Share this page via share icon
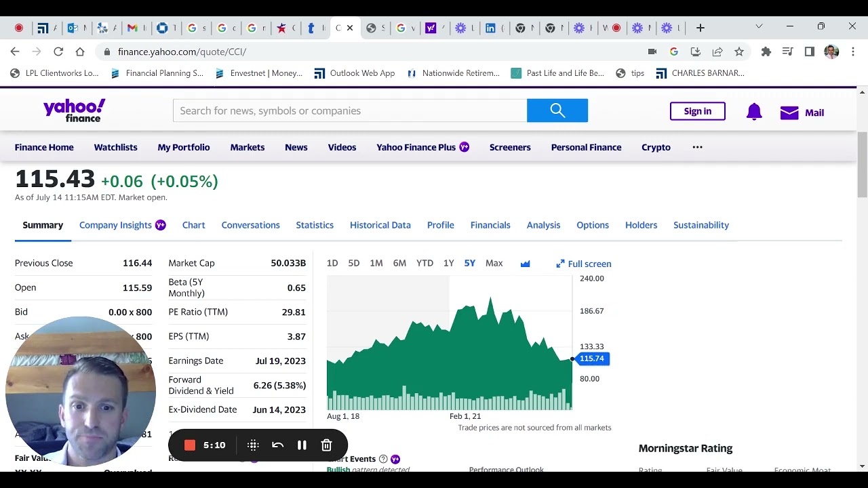Viewport: 868px width, 488px height. pyautogui.click(x=717, y=52)
